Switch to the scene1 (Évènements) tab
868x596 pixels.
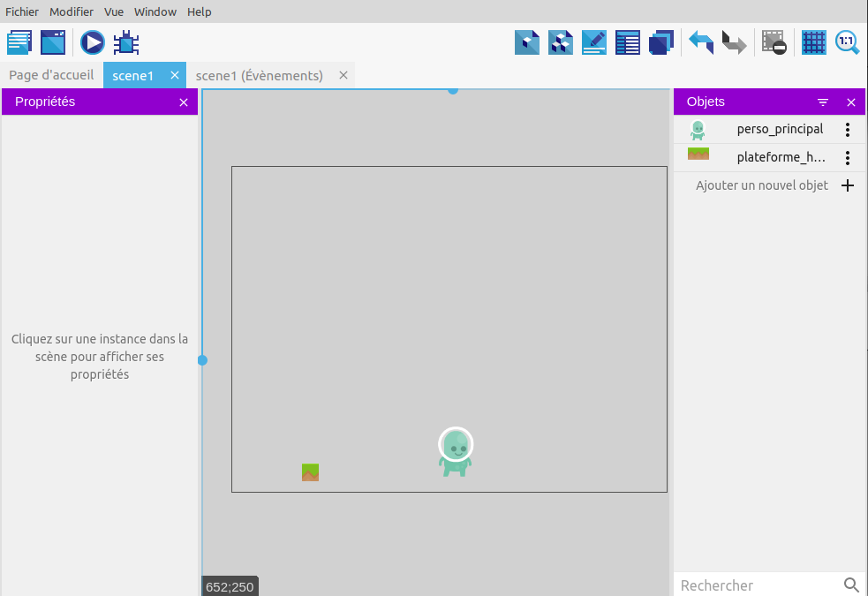point(259,76)
